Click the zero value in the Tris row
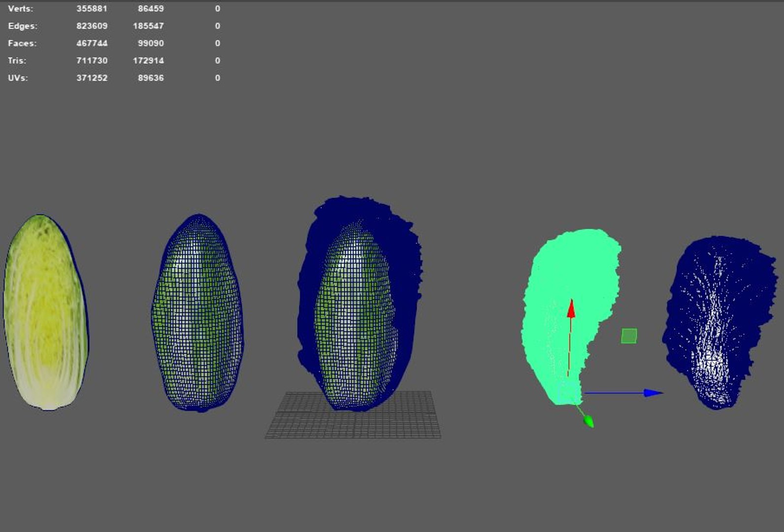784x532 pixels. click(x=218, y=61)
